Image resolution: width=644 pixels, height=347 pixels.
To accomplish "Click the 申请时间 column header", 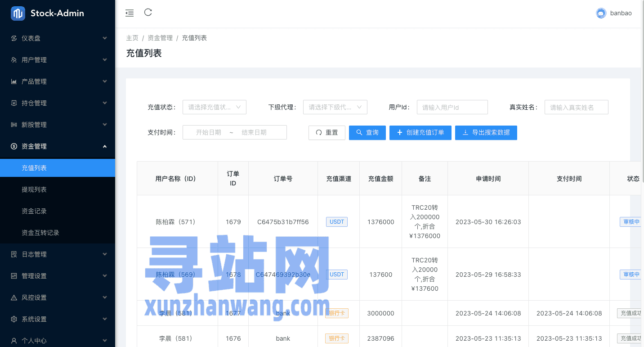I will click(488, 179).
